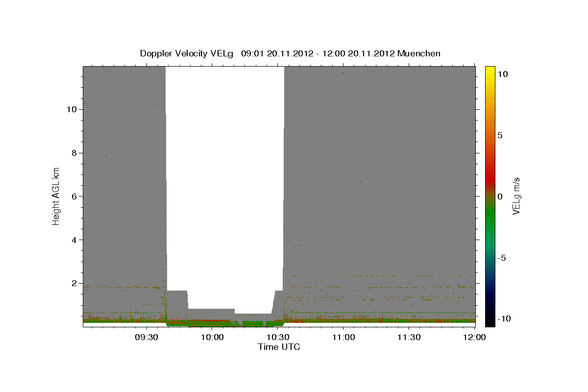Click the colorbar tick label -5
The image size is (588, 392).
click(501, 258)
